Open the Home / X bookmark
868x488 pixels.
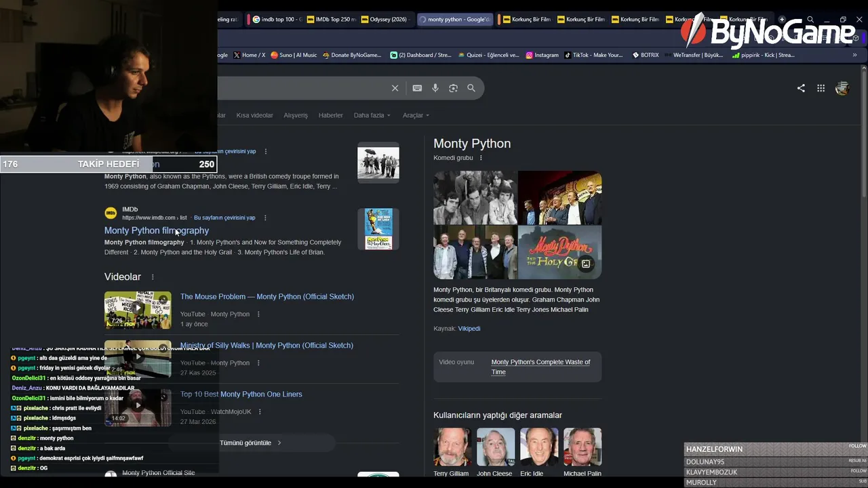coord(250,55)
